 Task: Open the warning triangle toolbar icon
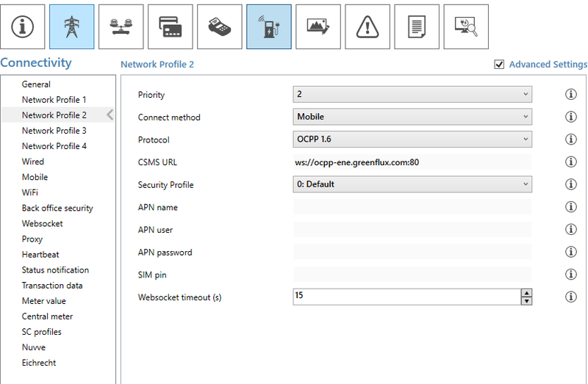367,26
